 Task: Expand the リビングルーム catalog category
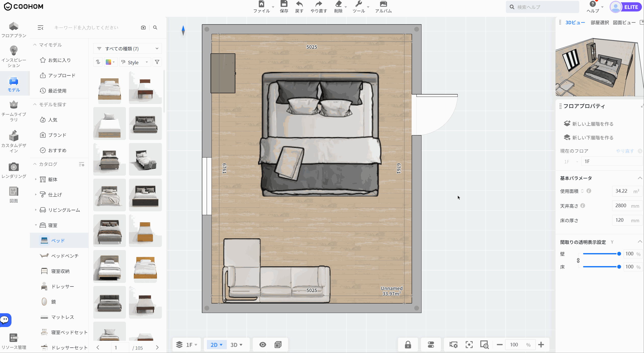(x=36, y=210)
